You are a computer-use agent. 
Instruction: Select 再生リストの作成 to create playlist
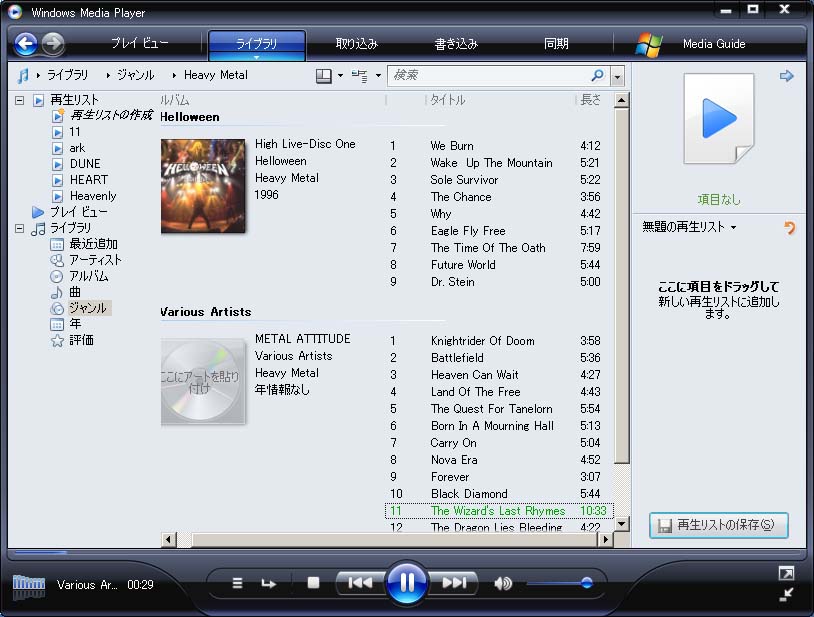[x=111, y=115]
